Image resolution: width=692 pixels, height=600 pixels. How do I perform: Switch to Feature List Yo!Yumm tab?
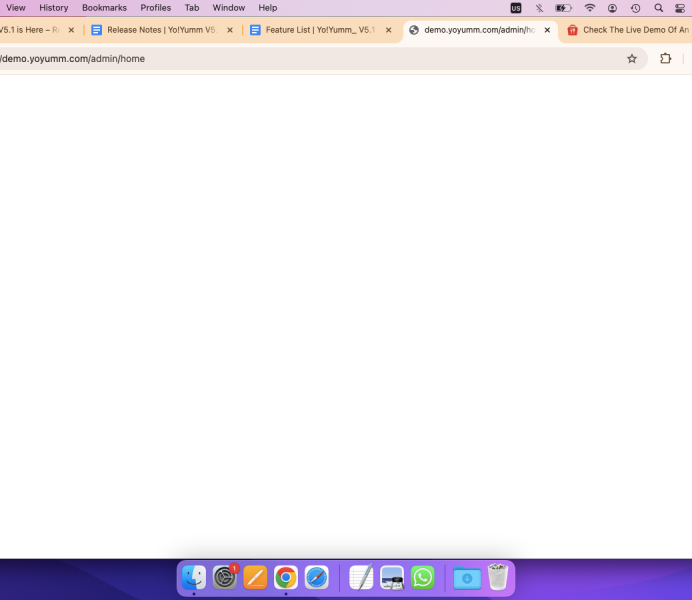point(318,30)
